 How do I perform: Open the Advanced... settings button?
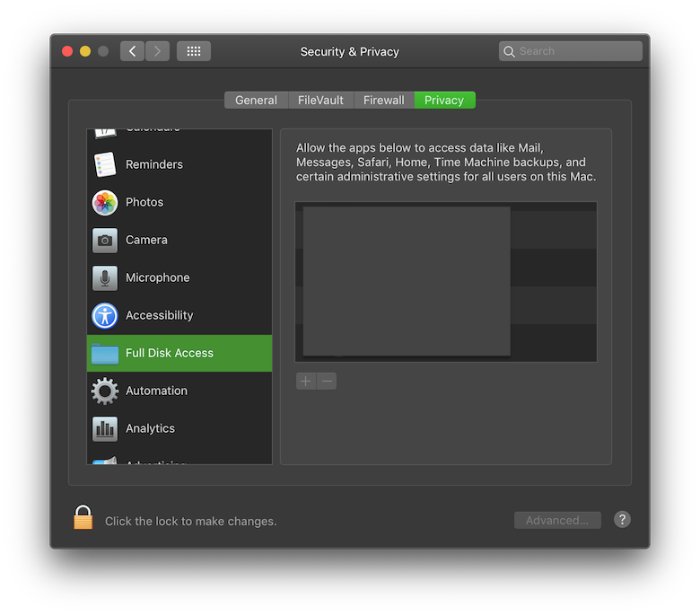(x=557, y=520)
